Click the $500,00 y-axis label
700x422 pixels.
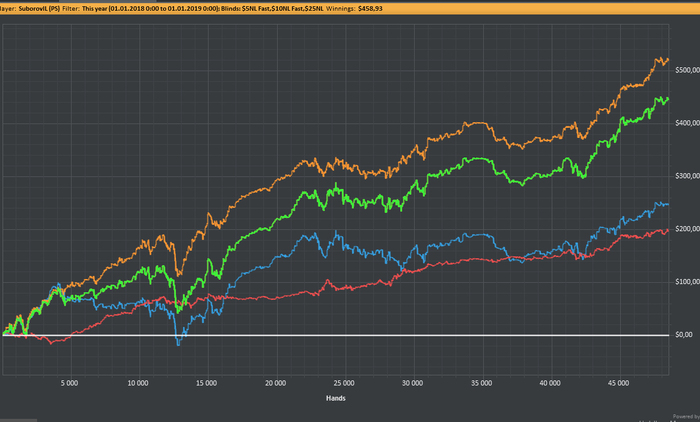click(688, 70)
